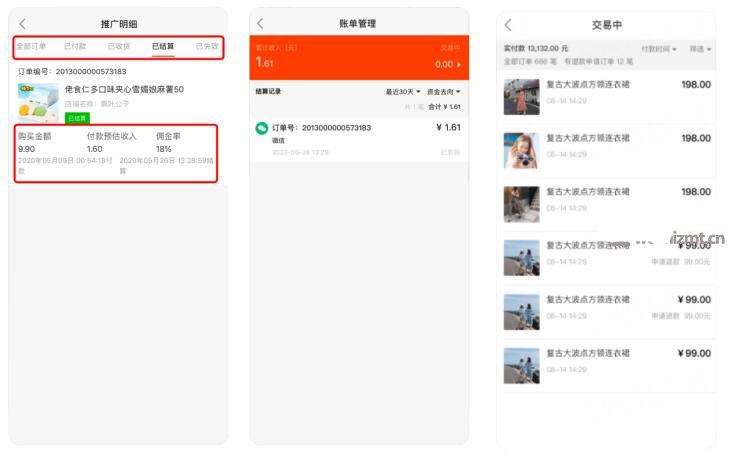Open the 佬食仁 snack product image

37,101
